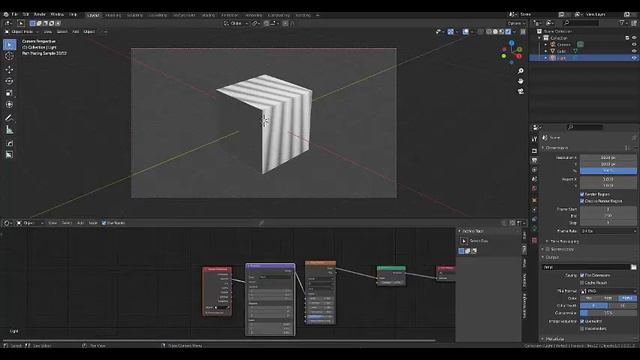The width and height of the screenshot is (640, 360).
Task: Open the Frame Rate dropdown
Action: pos(608,231)
